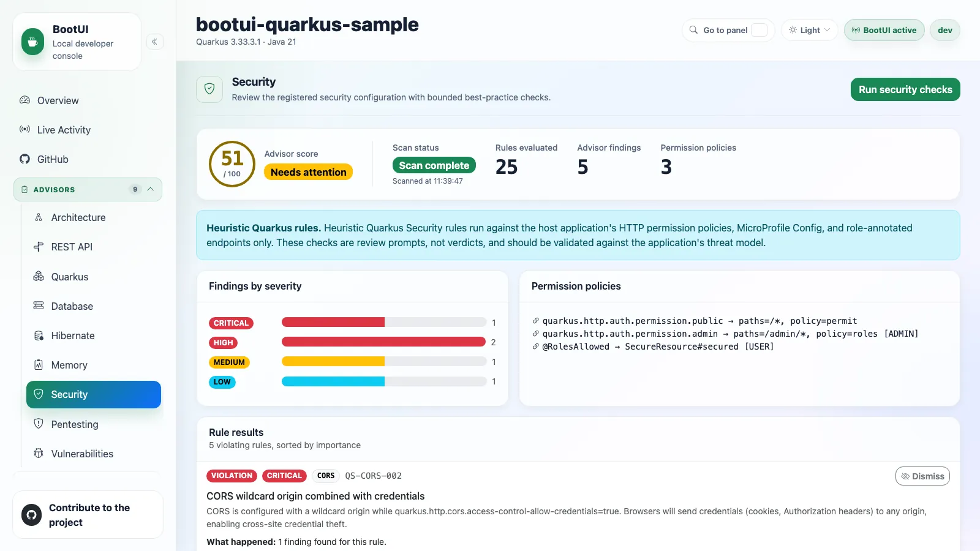Dismiss the QS-CORS-002 rule finding
980x551 pixels.
click(922, 476)
